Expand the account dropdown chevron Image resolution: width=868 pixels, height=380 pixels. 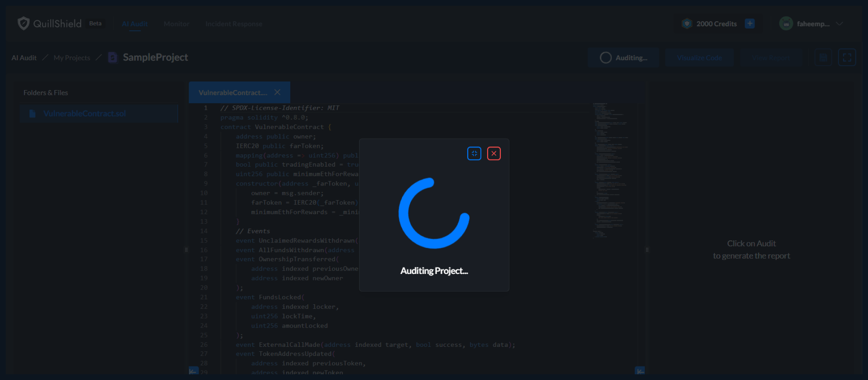(839, 24)
